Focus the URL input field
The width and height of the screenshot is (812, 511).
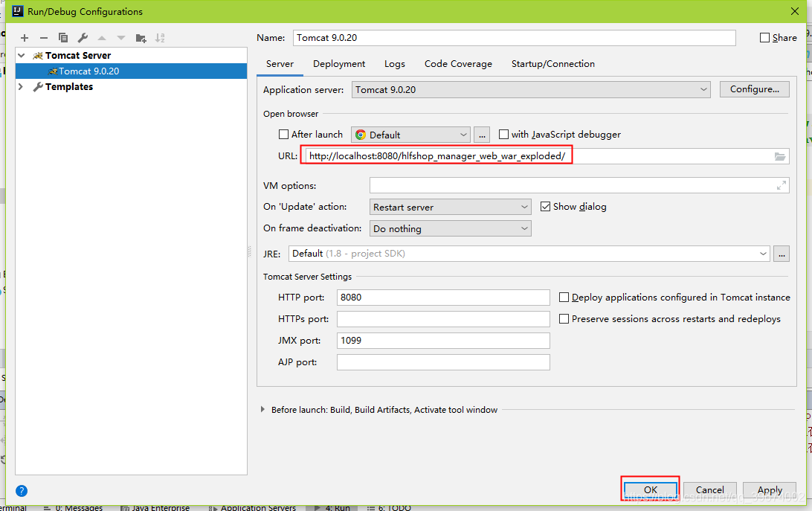coord(547,156)
